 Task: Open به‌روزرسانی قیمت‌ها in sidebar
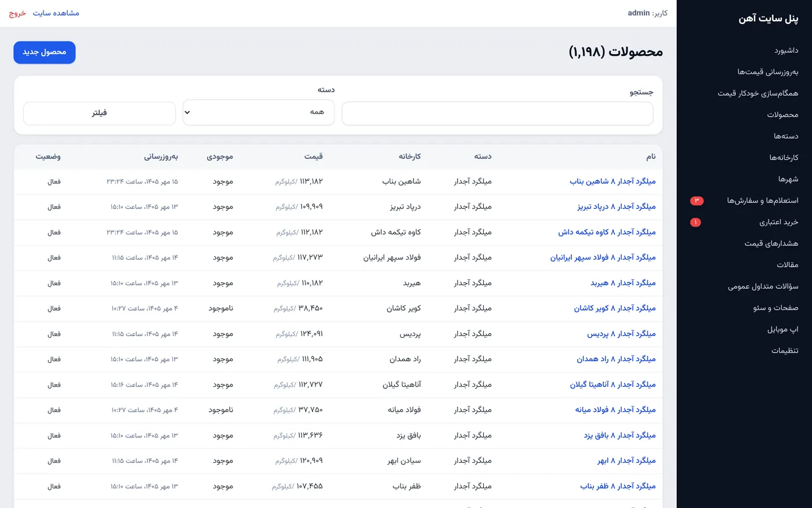pos(767,72)
